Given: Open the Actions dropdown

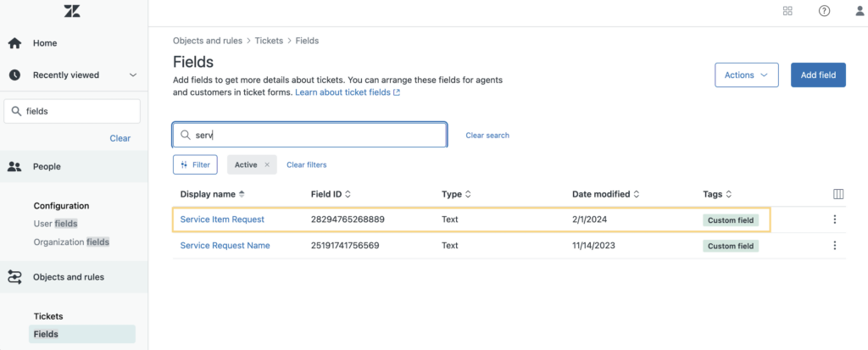Looking at the screenshot, I should click(x=747, y=75).
